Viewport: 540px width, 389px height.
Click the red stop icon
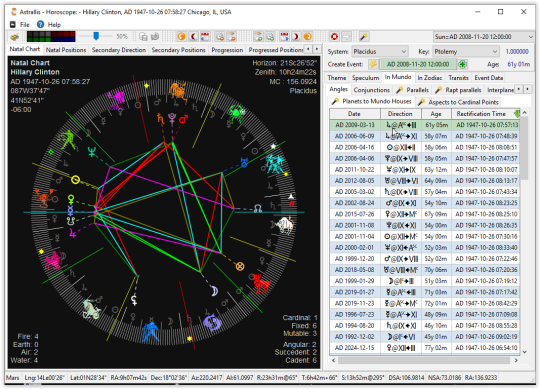click(x=334, y=36)
